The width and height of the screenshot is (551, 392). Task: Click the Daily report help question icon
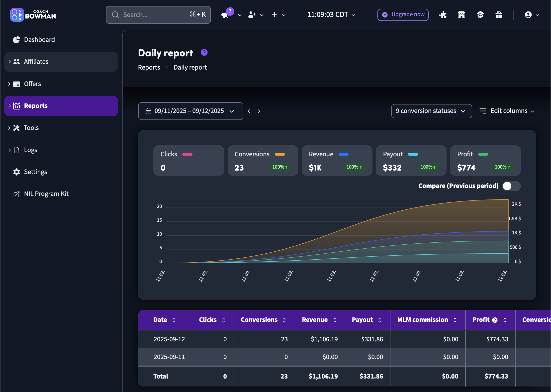click(204, 53)
